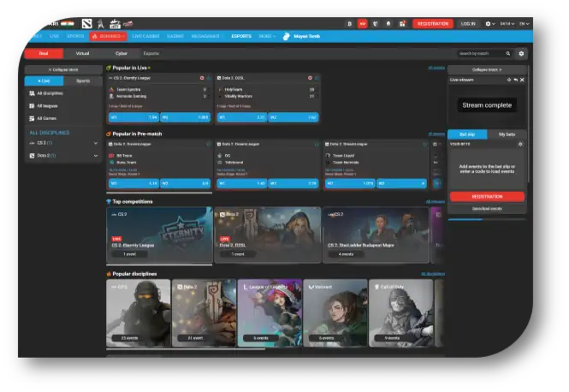Bet W1 on Team Liquid match
This screenshot has width=569, height=392.
350,184
